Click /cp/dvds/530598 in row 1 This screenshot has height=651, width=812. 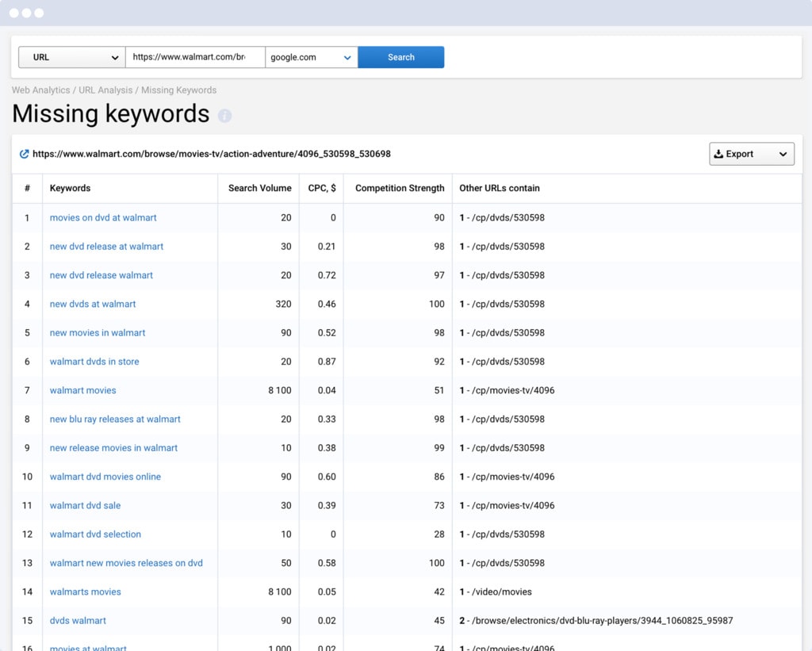click(508, 217)
